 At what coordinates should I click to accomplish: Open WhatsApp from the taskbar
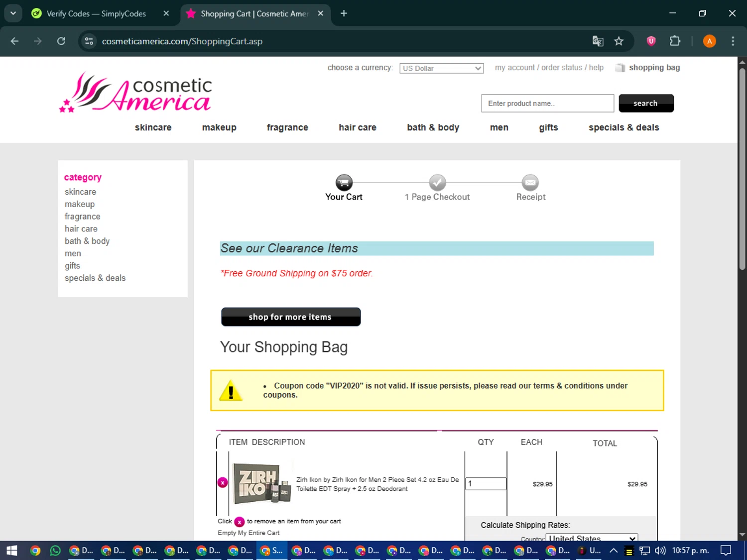coord(55,551)
